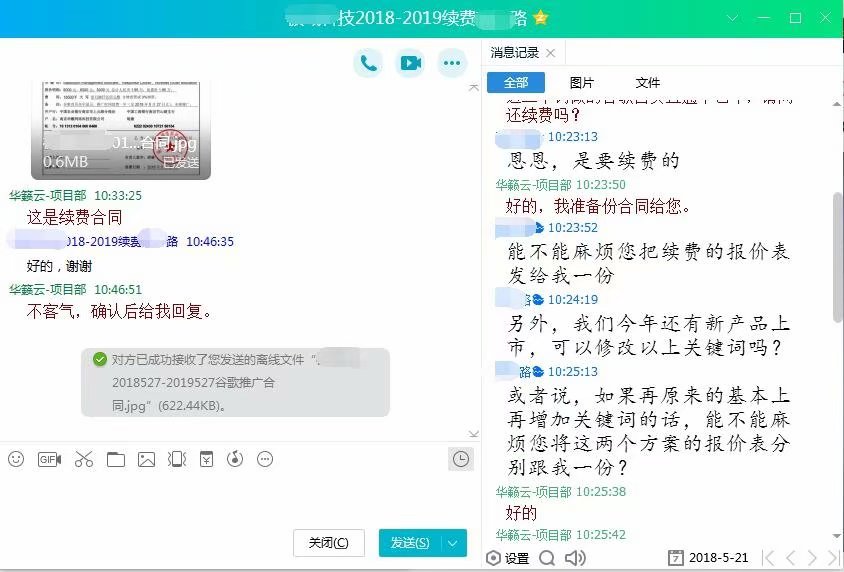Select record 好的，我准备份合同给您。
The image size is (844, 572).
click(598, 206)
